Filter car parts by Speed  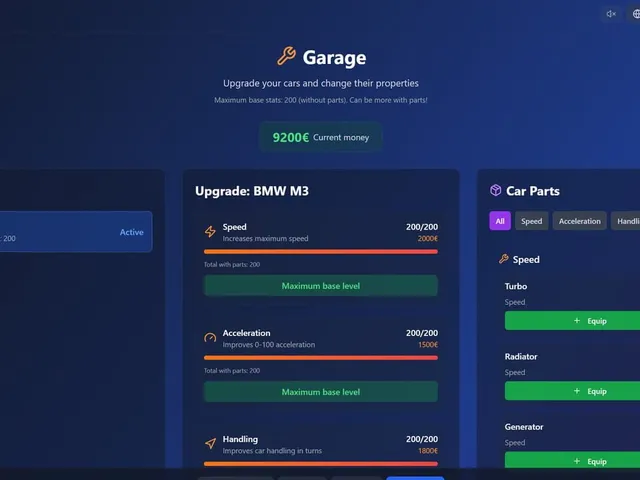531,221
